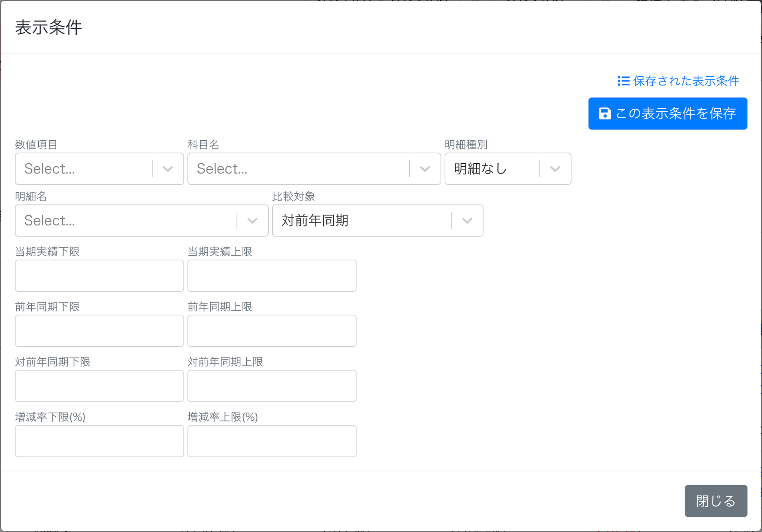
Task: Open the 科目名 select box
Action: (314, 169)
